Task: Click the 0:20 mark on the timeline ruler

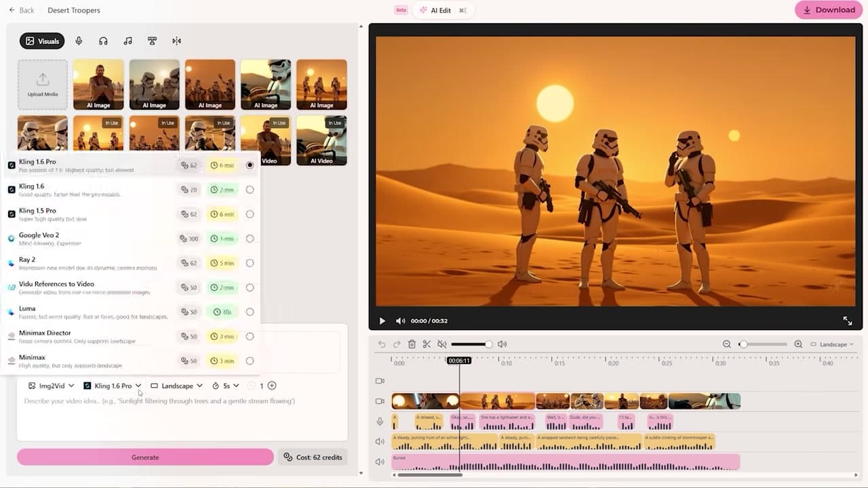Action: pos(613,363)
